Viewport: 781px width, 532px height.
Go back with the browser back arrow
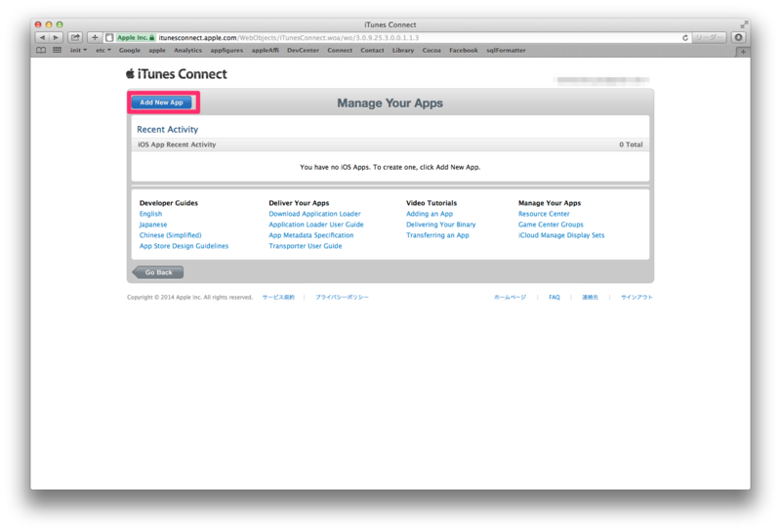pos(42,37)
